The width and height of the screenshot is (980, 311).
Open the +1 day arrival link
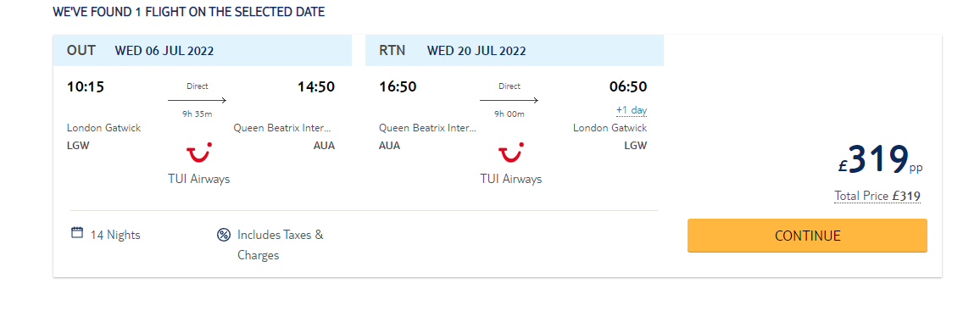click(x=632, y=110)
